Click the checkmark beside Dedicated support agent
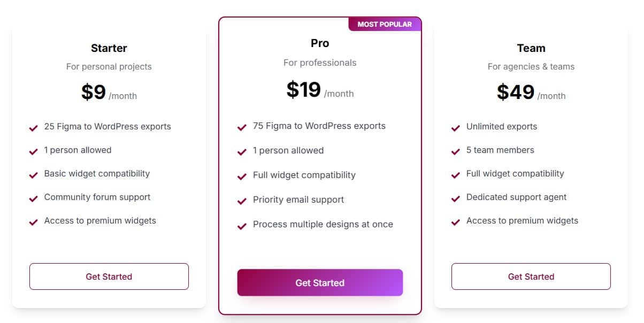The width and height of the screenshot is (644, 323). 455,198
